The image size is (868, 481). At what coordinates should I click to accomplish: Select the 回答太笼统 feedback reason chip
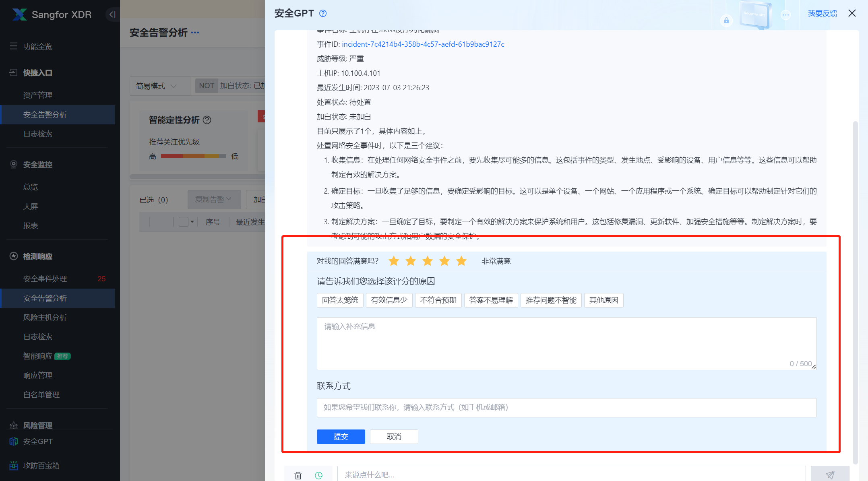340,300
